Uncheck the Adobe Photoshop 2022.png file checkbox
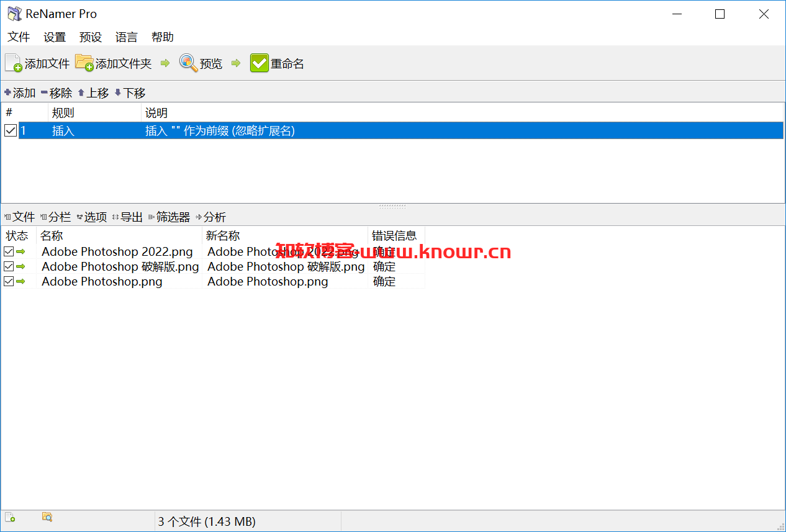The height and width of the screenshot is (532, 786). [9, 251]
